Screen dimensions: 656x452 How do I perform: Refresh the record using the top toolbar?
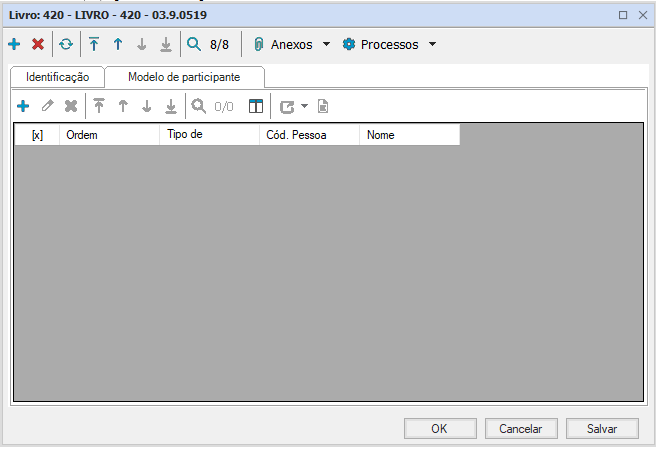66,45
